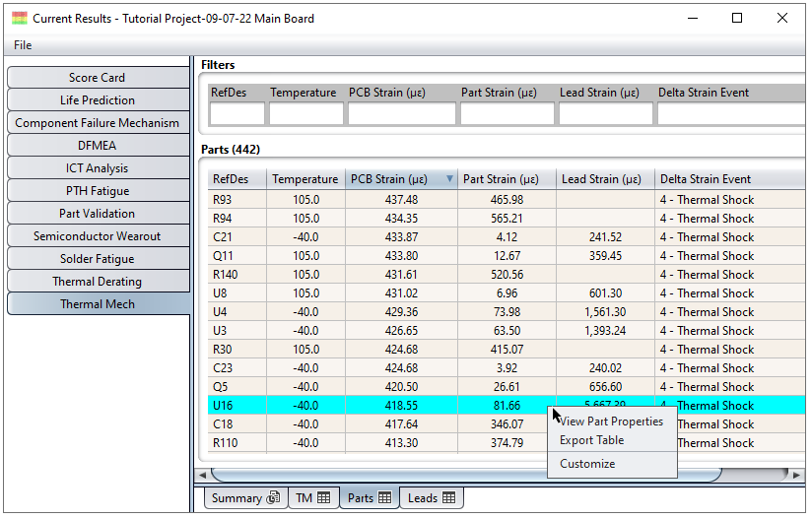This screenshot has height=519, width=812.
Task: Click the Lead Strain filter field
Action: pos(605,114)
